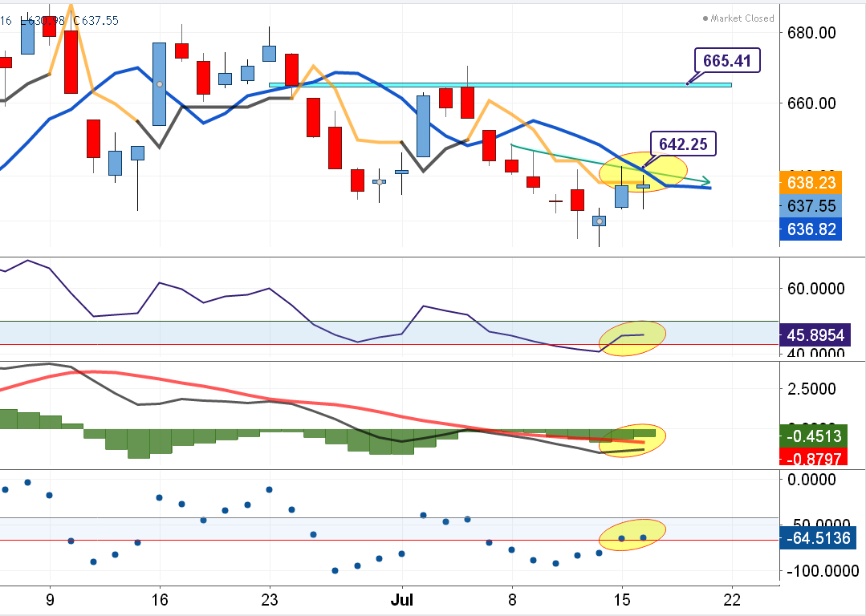Click the orange 638.23 price tag
Image resolution: width=866 pixels, height=616 pixels.
[811, 183]
